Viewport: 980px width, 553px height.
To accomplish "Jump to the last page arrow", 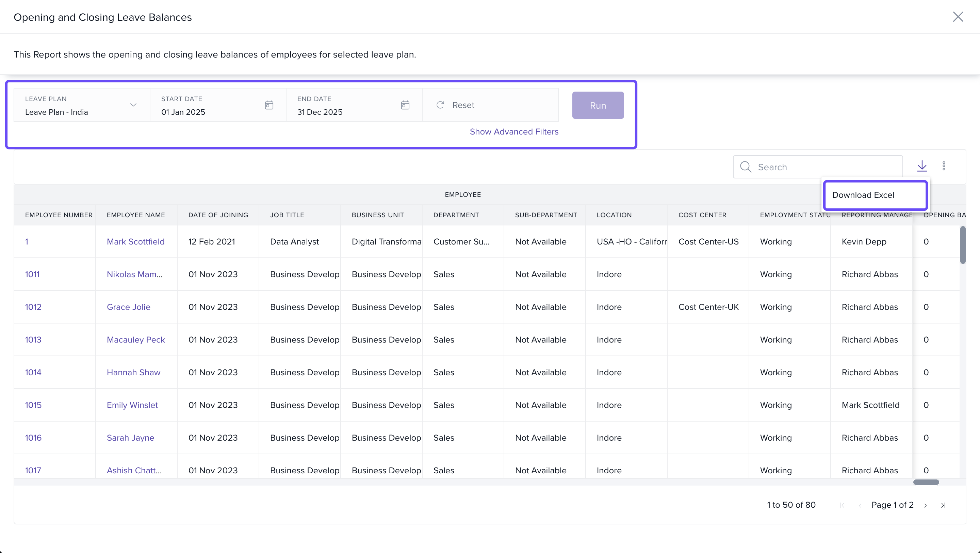I will coord(943,505).
